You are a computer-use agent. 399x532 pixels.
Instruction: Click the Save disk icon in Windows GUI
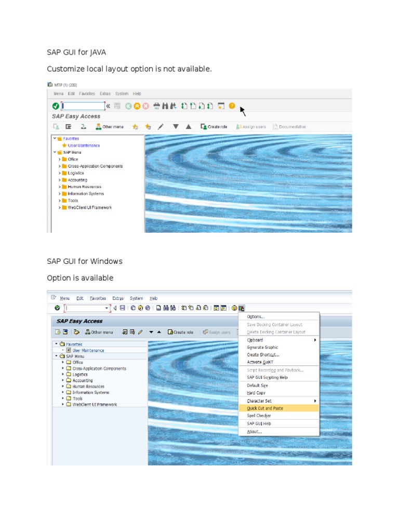[x=123, y=308]
